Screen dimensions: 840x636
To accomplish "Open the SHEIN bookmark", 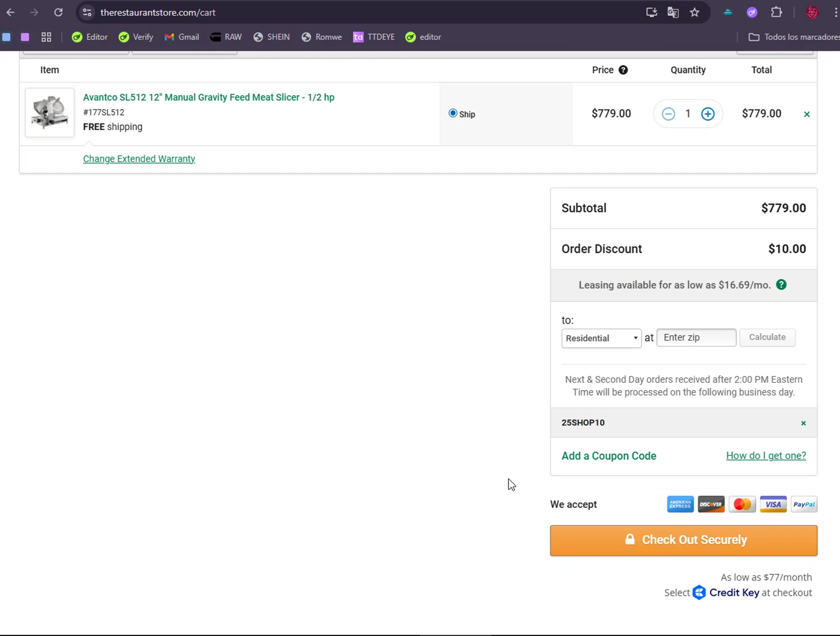I will pos(272,37).
